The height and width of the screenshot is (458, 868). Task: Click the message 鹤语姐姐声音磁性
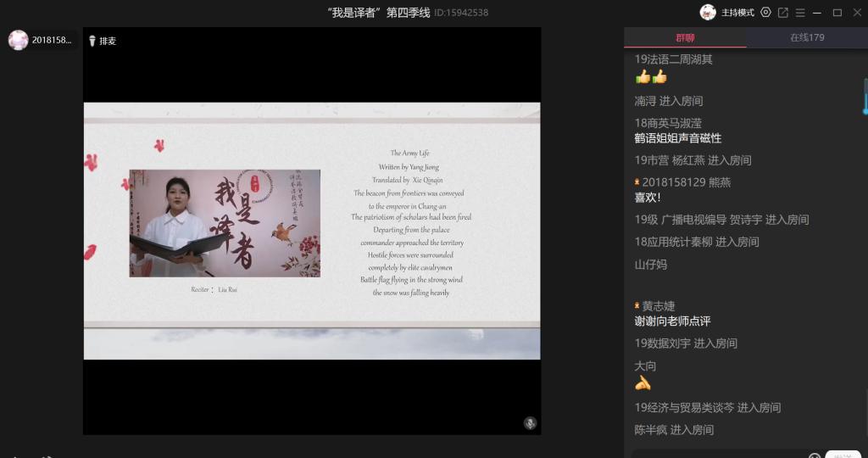point(678,138)
